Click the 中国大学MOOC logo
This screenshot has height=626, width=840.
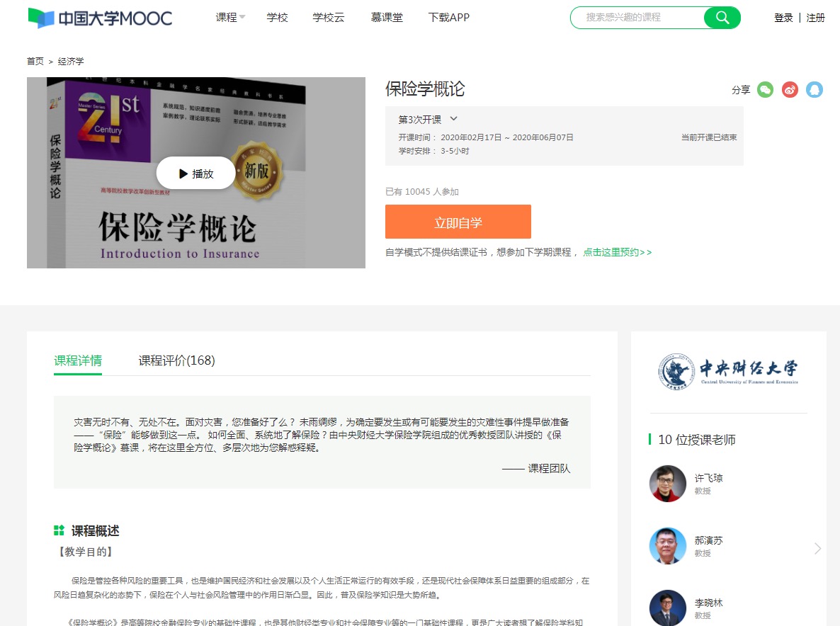100,18
